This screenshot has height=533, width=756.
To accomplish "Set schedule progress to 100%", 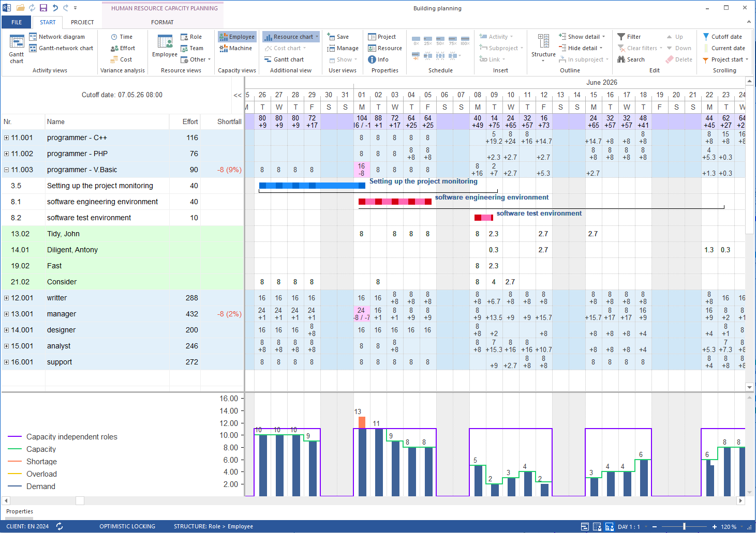I will pos(465,40).
